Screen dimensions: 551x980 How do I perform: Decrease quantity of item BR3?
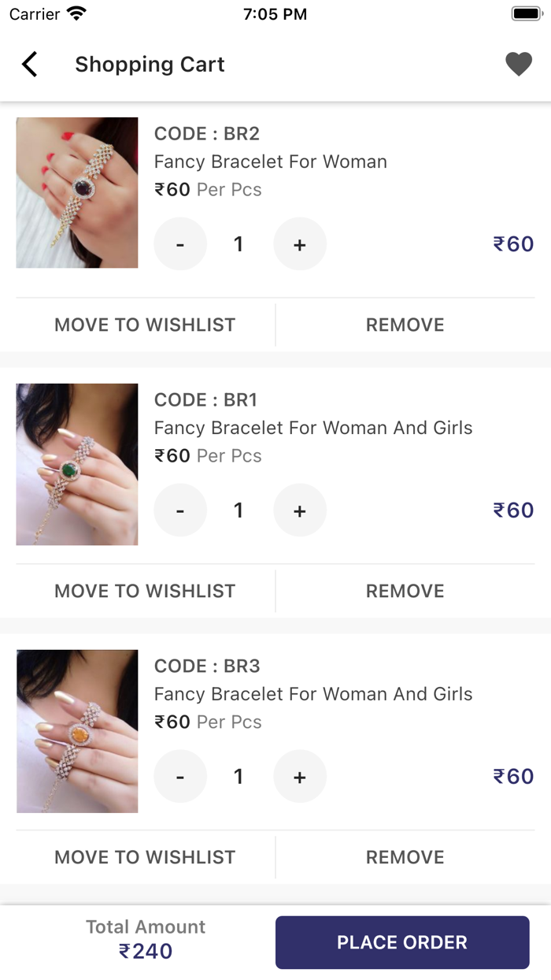[180, 776]
